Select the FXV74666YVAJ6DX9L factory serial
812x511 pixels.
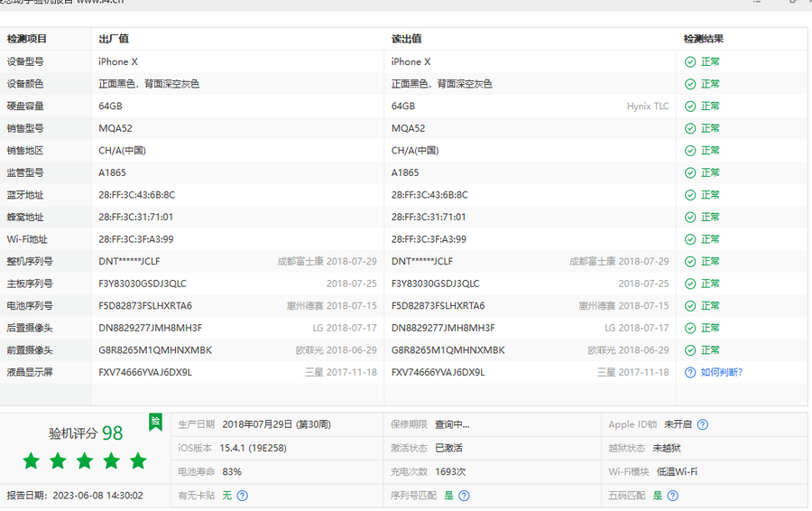pyautogui.click(x=145, y=373)
